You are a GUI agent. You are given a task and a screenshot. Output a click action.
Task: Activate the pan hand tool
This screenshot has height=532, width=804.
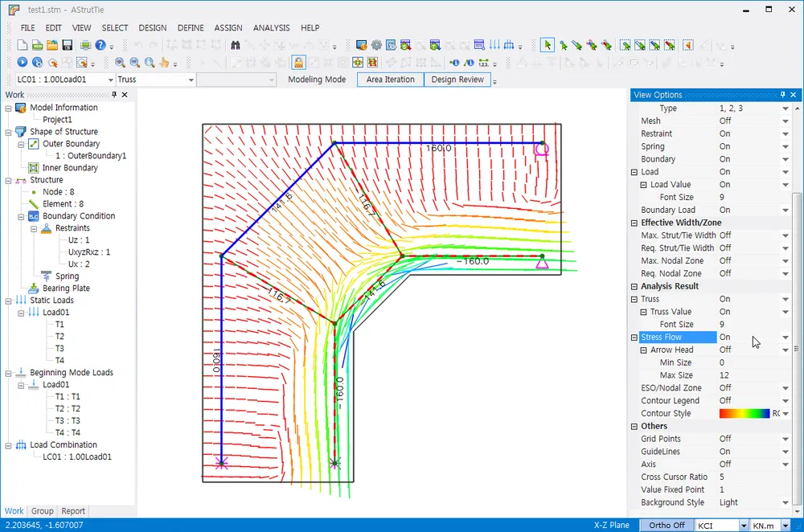164,62
